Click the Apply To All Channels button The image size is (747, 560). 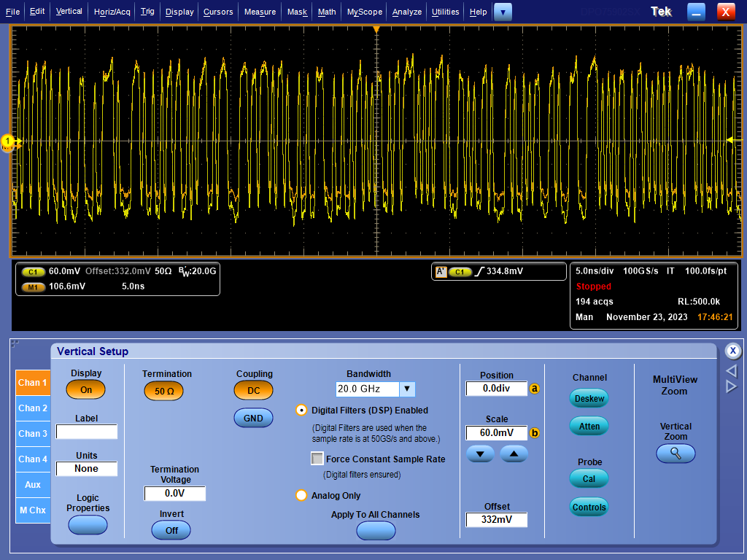tap(376, 530)
